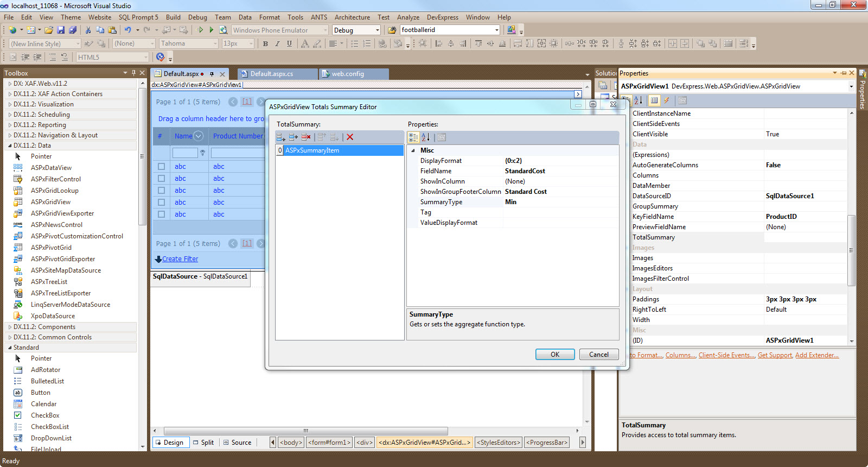Select ASPxTreeList in Toolbox
The width and height of the screenshot is (868, 467).
pos(49,282)
